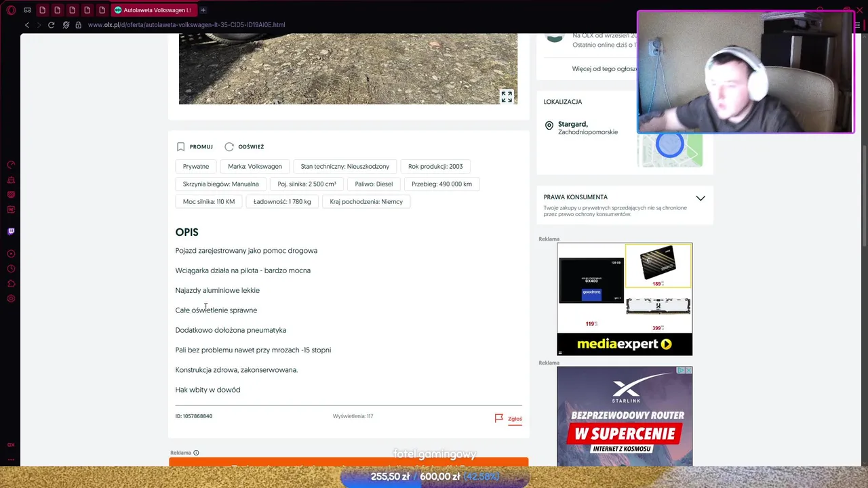Image resolution: width=868 pixels, height=488 pixels.
Task: Open a new tab with plus button
Action: point(203,10)
